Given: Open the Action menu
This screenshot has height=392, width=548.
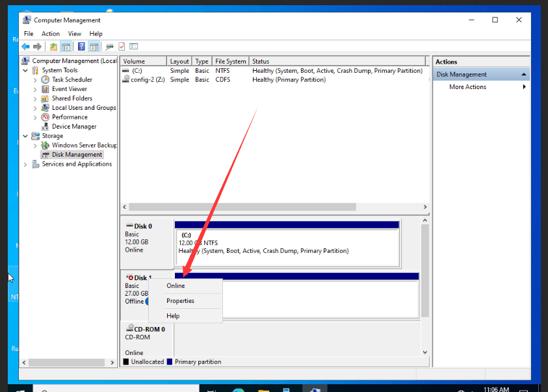Looking at the screenshot, I should (51, 34).
